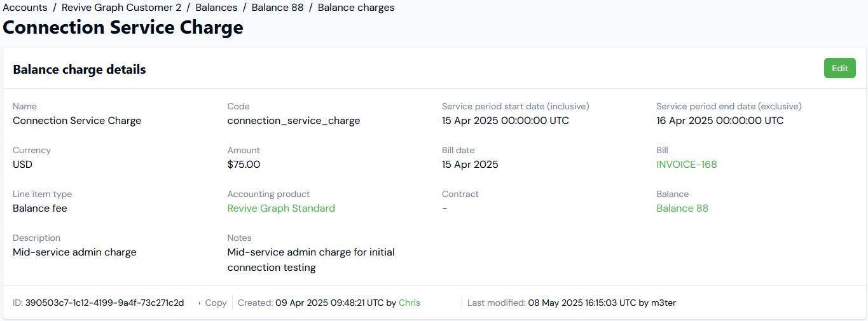Open the Revive Graph Standard accounting product

(281, 208)
